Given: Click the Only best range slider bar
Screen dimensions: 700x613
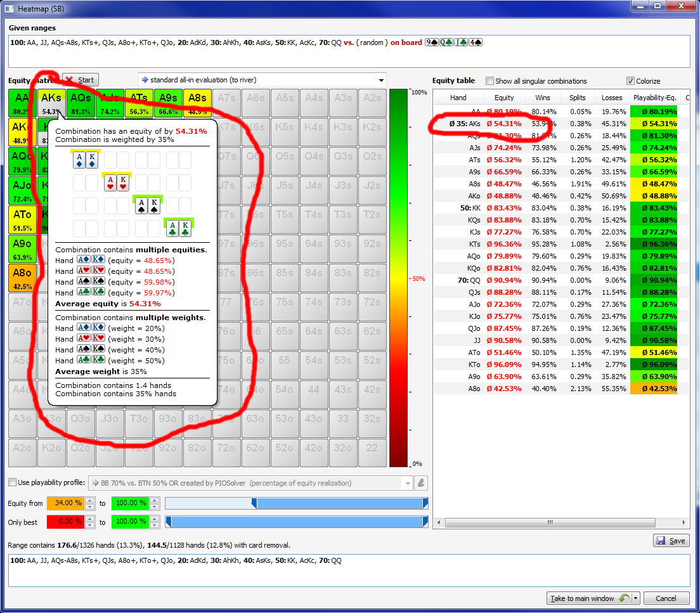Looking at the screenshot, I should 297,522.
